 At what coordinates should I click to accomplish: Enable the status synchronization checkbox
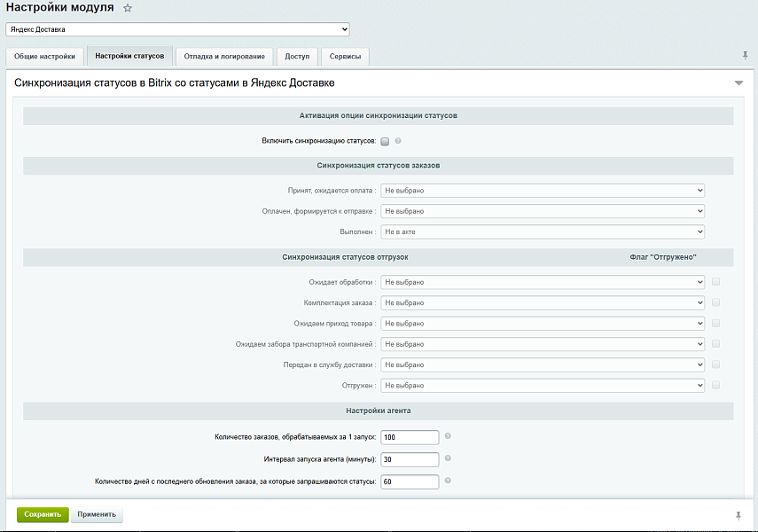(385, 141)
